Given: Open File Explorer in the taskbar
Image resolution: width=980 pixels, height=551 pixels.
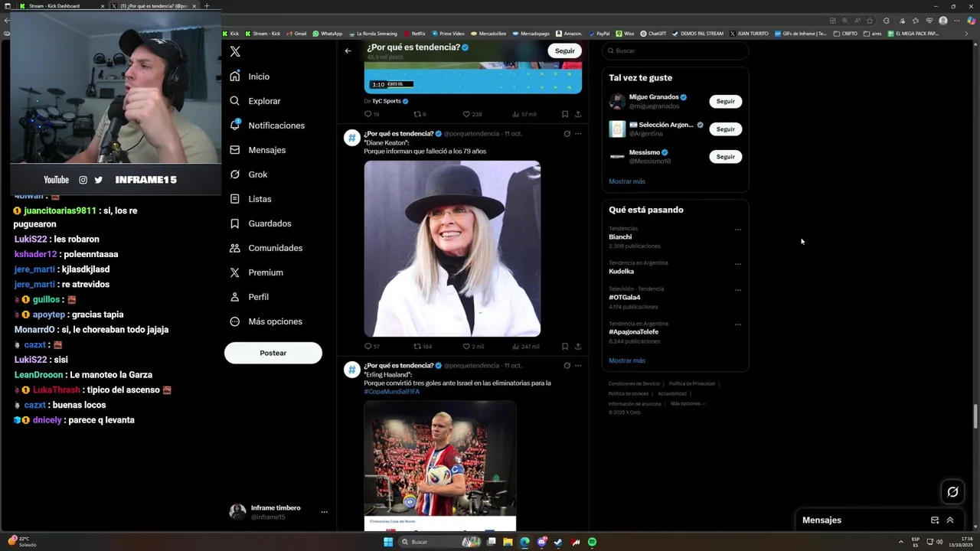Looking at the screenshot, I should click(507, 542).
